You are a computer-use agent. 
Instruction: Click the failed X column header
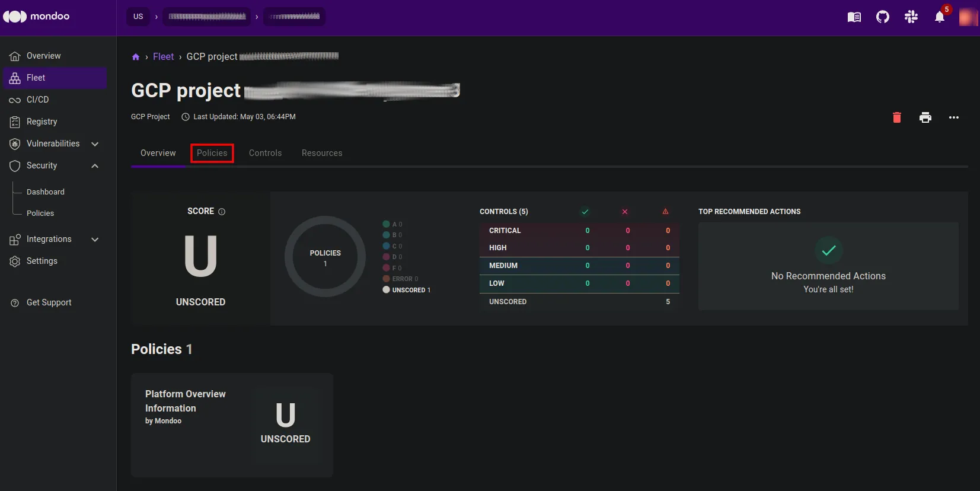[x=625, y=212]
